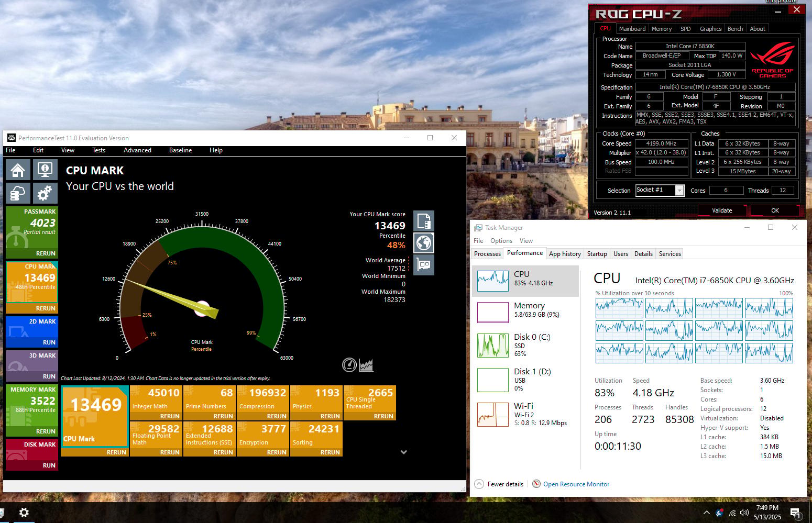Click the taskbar clock showing 7:49 PM
The height and width of the screenshot is (523, 812).
click(767, 513)
